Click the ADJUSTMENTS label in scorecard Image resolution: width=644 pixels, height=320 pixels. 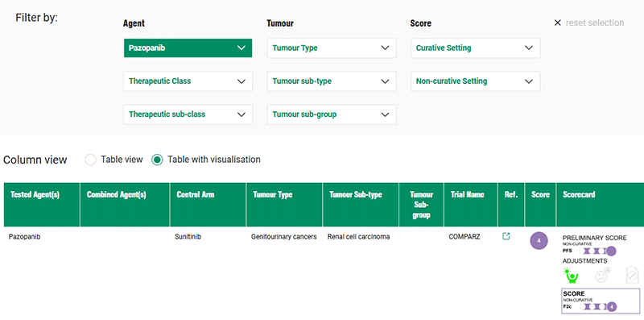584,261
